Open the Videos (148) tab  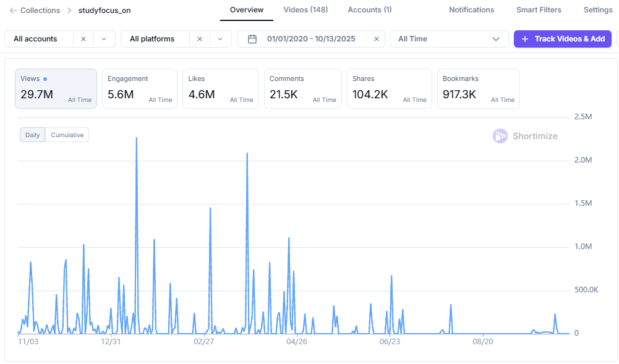pos(305,10)
